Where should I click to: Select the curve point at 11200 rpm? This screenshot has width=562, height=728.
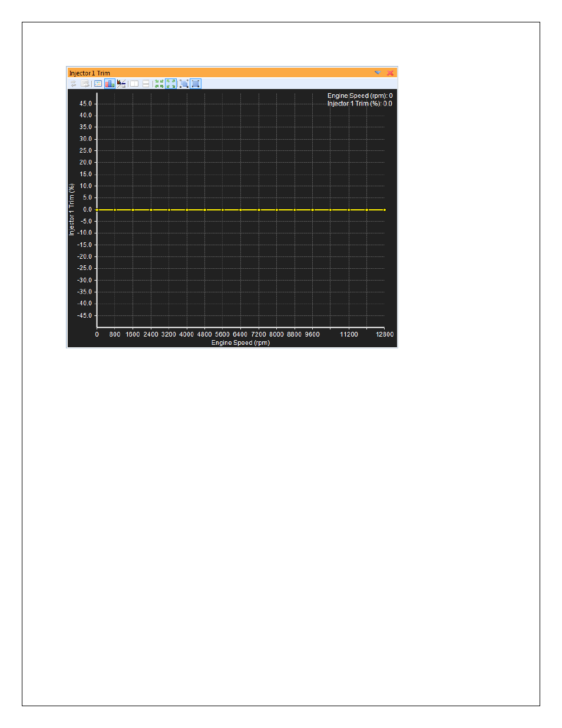point(349,210)
